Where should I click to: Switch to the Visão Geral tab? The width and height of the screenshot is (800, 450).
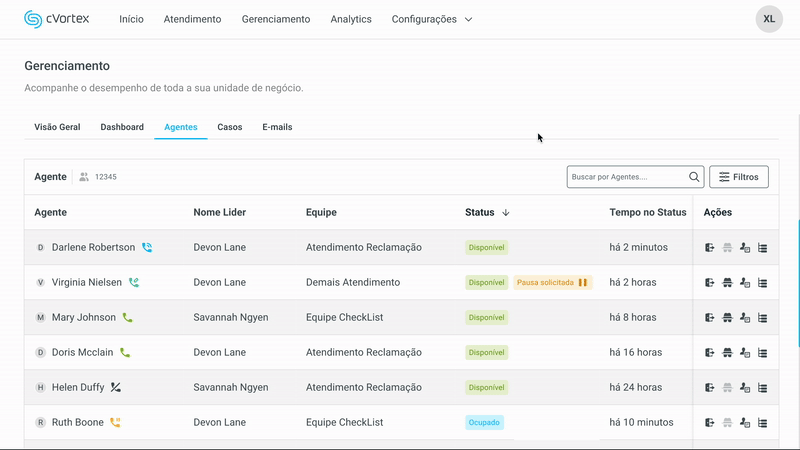pos(57,127)
